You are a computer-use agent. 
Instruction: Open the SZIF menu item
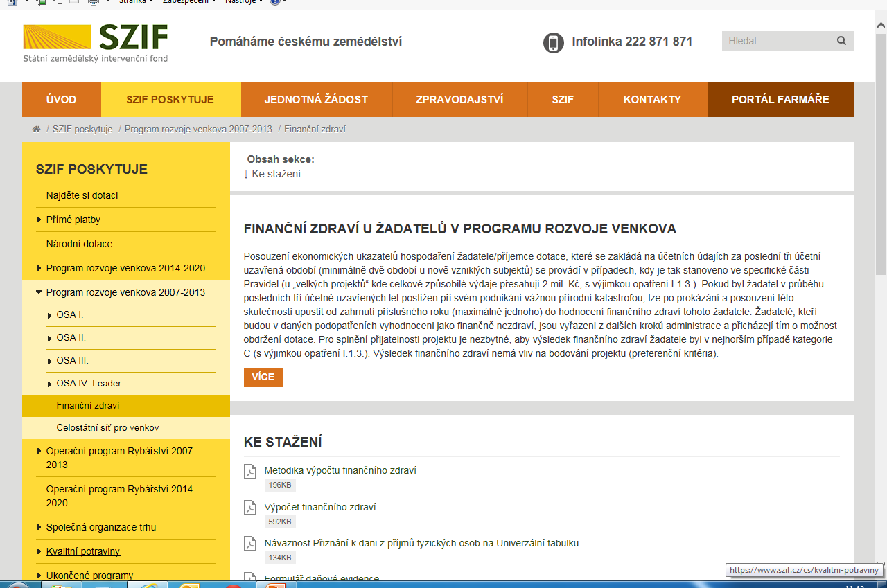click(563, 100)
